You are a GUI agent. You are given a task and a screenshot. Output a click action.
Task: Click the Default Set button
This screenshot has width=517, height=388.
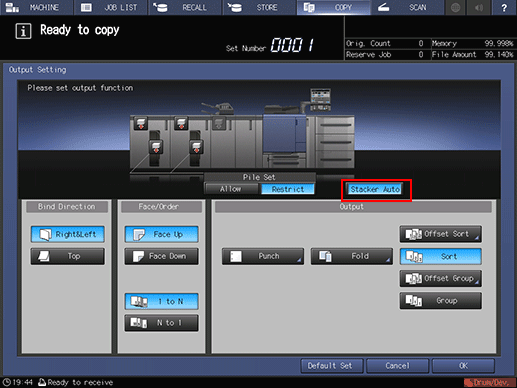331,366
